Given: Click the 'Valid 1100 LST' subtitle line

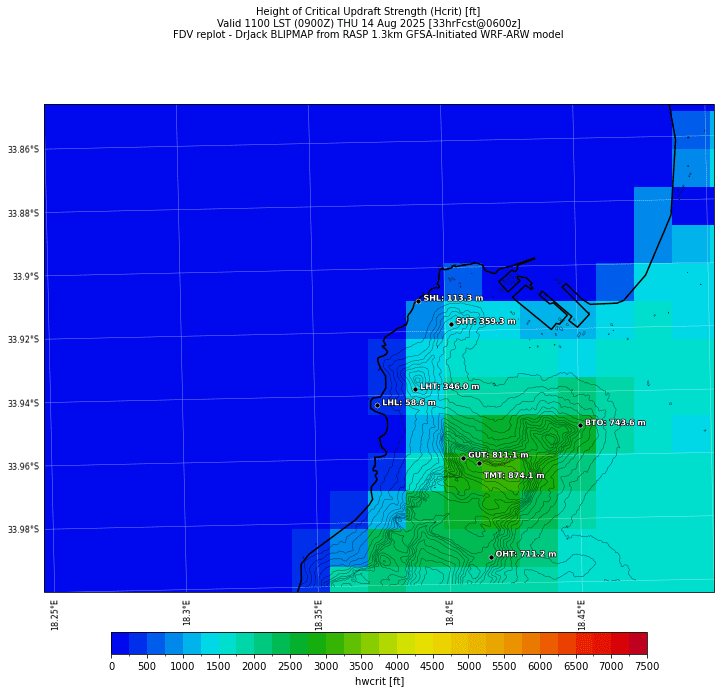Looking at the screenshot, I should pos(368,23).
